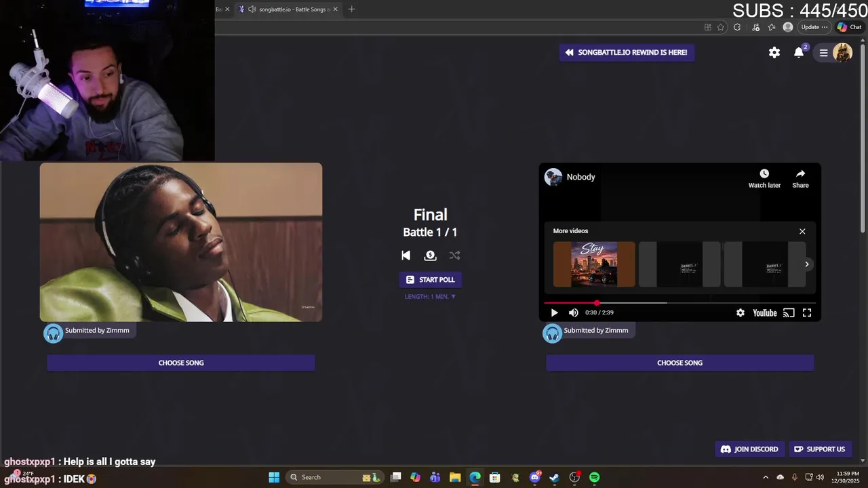Close the More videos overlay
The width and height of the screenshot is (868, 488).
click(x=802, y=231)
